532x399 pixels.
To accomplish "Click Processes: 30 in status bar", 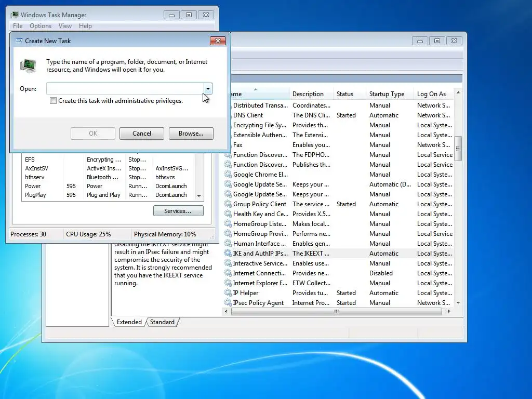I will [28, 234].
